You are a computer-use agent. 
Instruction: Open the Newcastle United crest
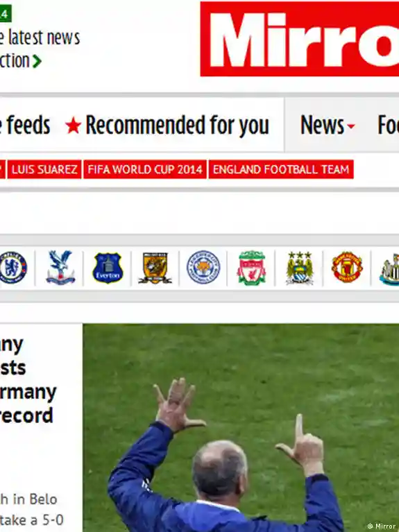[x=390, y=268]
